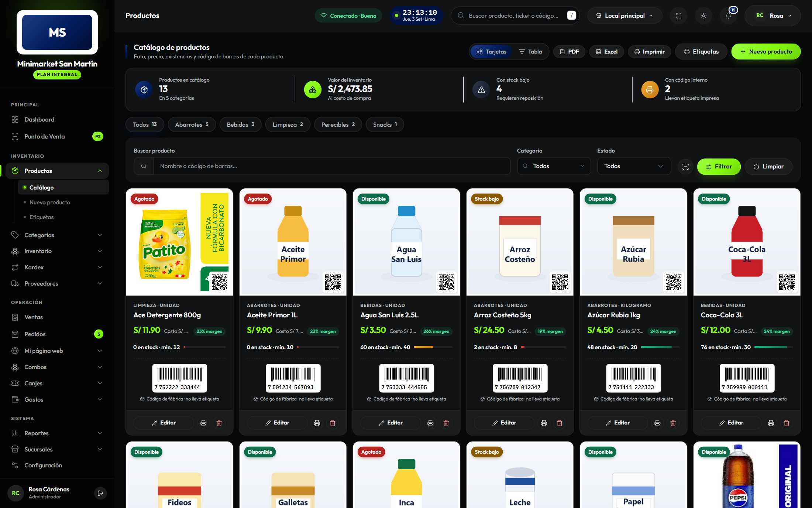This screenshot has height=508, width=812.
Task: Click Azúcar Rubia stock level bar
Action: click(x=660, y=347)
